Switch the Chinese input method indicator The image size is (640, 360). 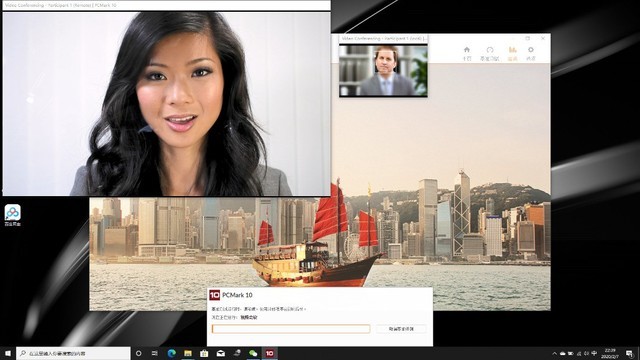tap(594, 353)
